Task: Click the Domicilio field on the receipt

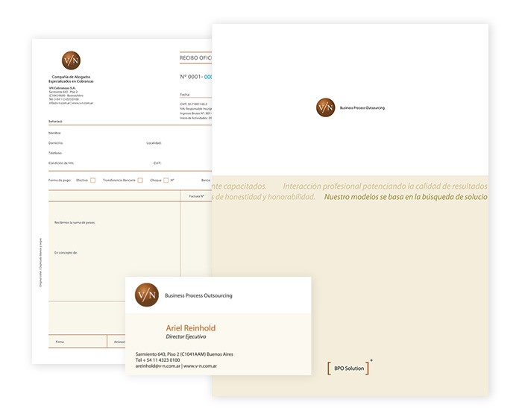Action: [x=56, y=143]
